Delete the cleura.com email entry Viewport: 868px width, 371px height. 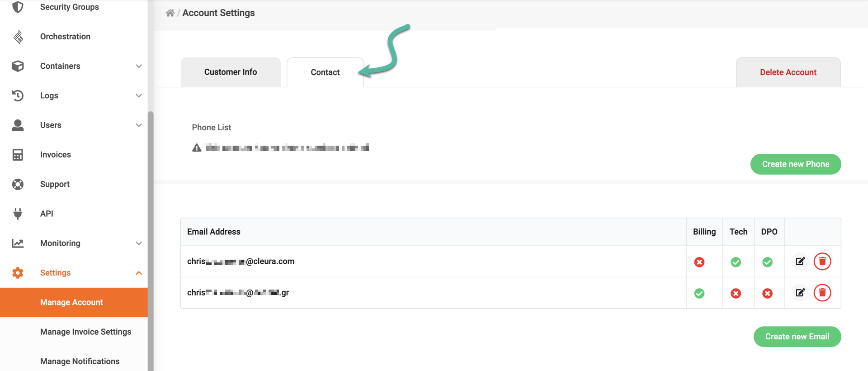click(x=822, y=262)
